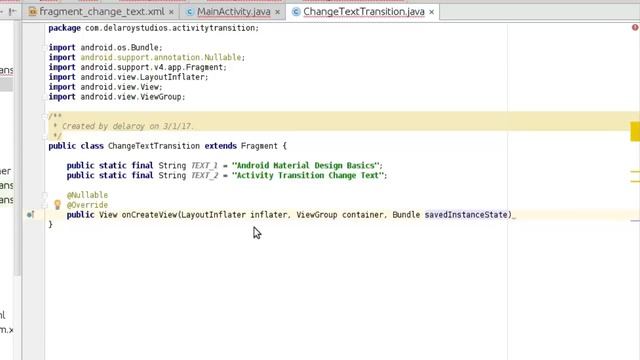
Task: Click the "Activity Transition Change Text" string
Action: 308,175
